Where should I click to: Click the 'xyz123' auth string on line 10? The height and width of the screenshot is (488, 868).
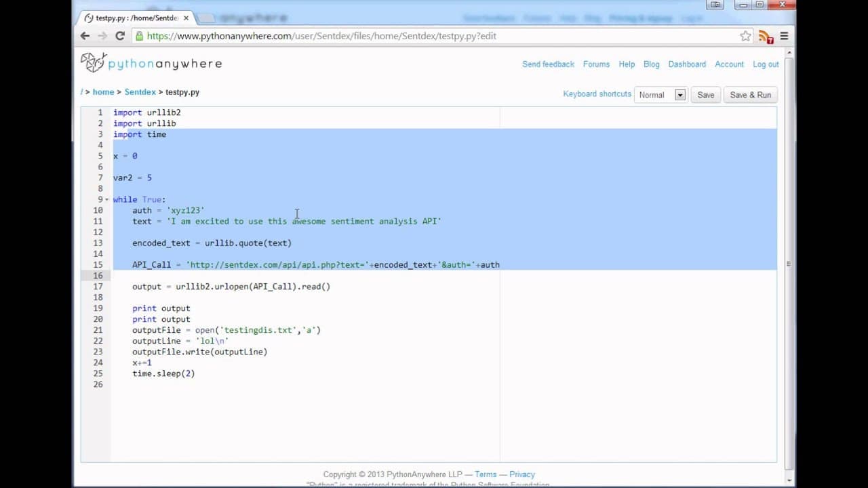[185, 210]
